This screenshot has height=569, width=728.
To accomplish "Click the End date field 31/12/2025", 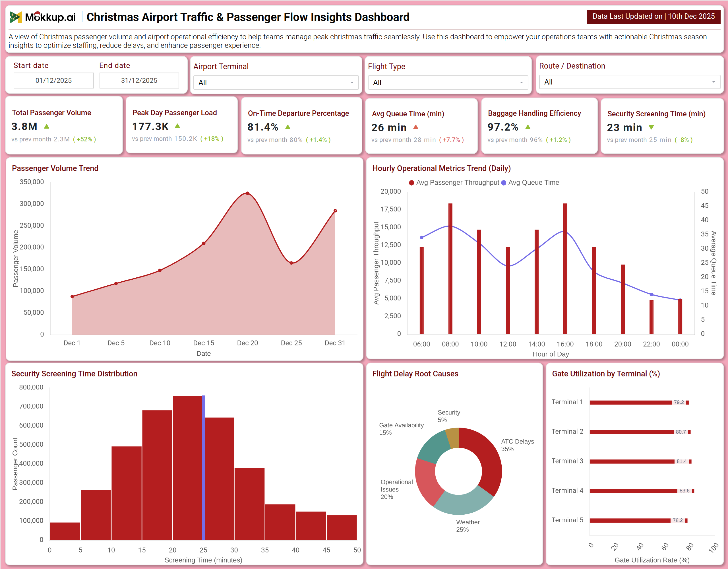I will tap(139, 81).
